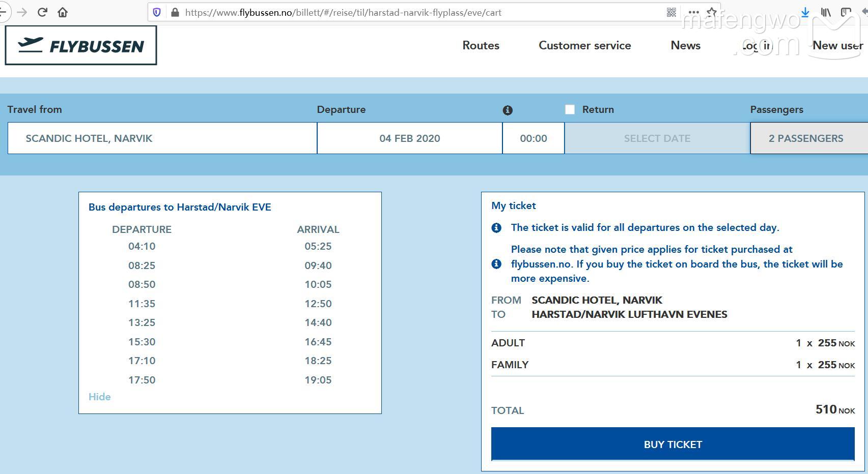The width and height of the screenshot is (868, 474).
Task: Open page actions three-dot menu
Action: pos(693,12)
